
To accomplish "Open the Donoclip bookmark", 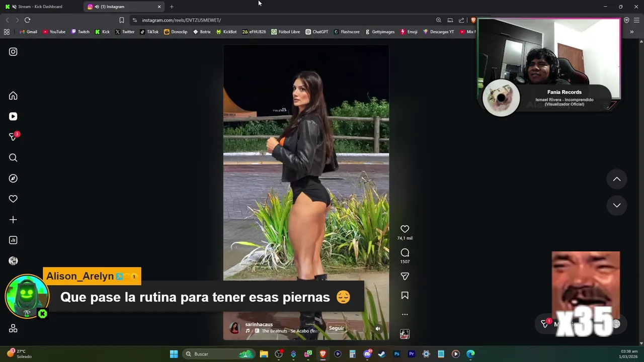I will click(x=176, y=32).
